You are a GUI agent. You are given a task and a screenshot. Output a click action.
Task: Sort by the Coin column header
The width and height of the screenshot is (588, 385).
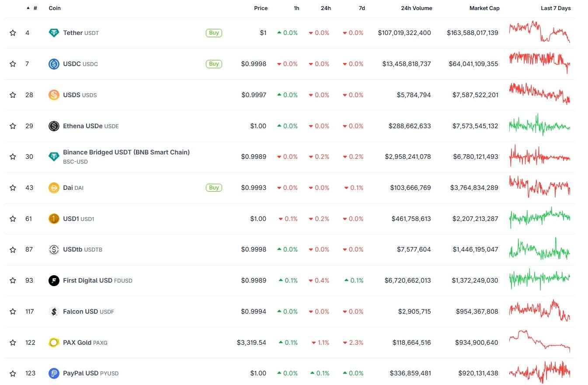click(55, 8)
